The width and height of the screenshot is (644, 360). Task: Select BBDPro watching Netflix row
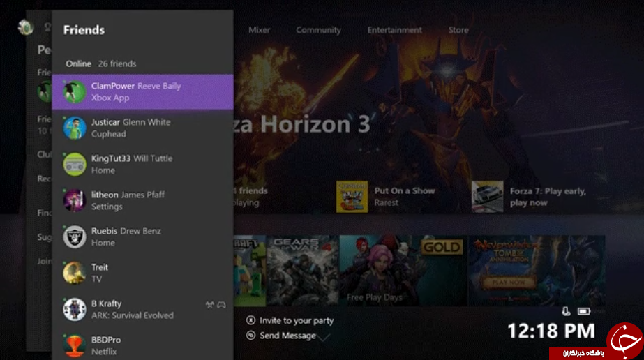tap(142, 345)
